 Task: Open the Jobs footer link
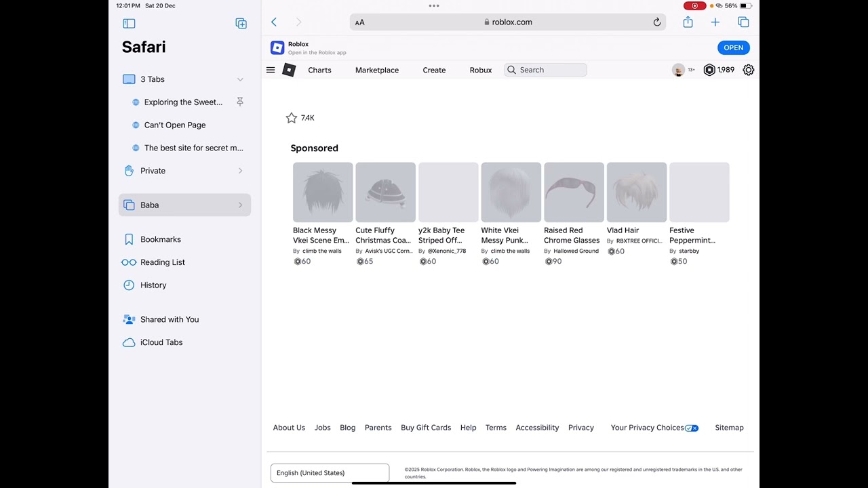click(x=323, y=428)
